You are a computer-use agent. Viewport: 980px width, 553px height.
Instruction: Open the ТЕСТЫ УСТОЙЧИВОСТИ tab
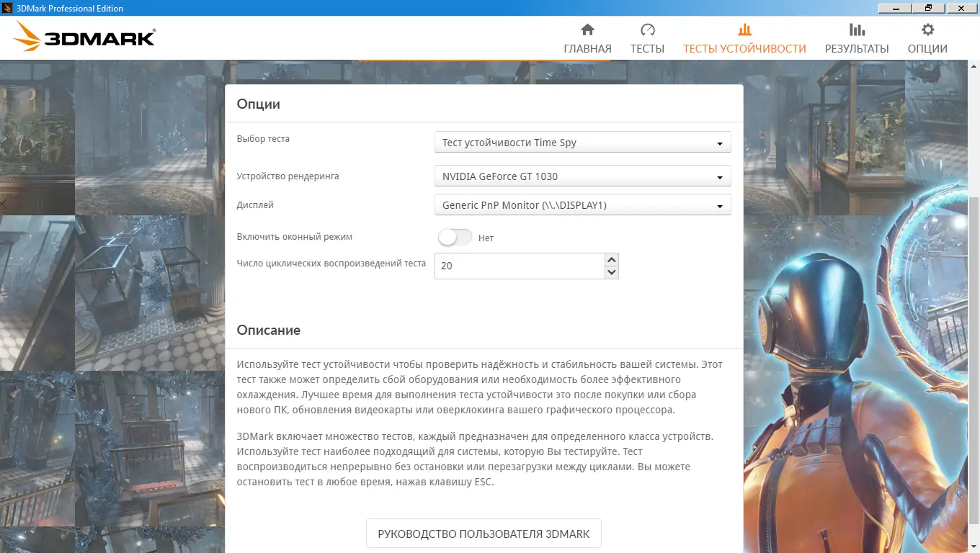744,48
